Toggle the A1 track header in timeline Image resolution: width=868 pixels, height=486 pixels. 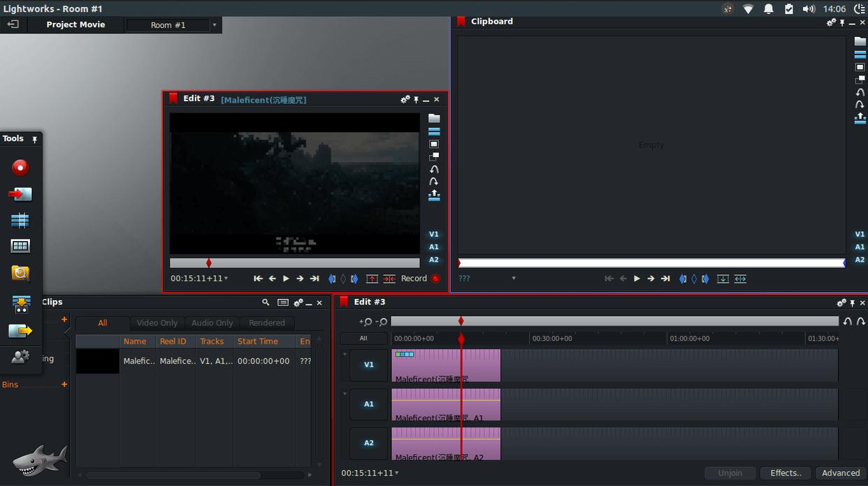click(x=369, y=404)
